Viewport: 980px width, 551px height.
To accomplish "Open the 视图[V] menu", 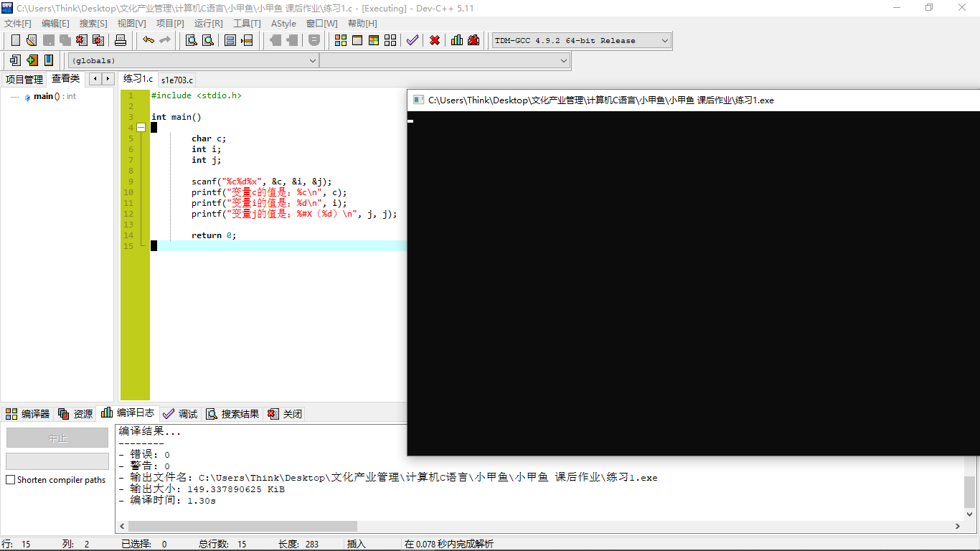I will 132,24.
